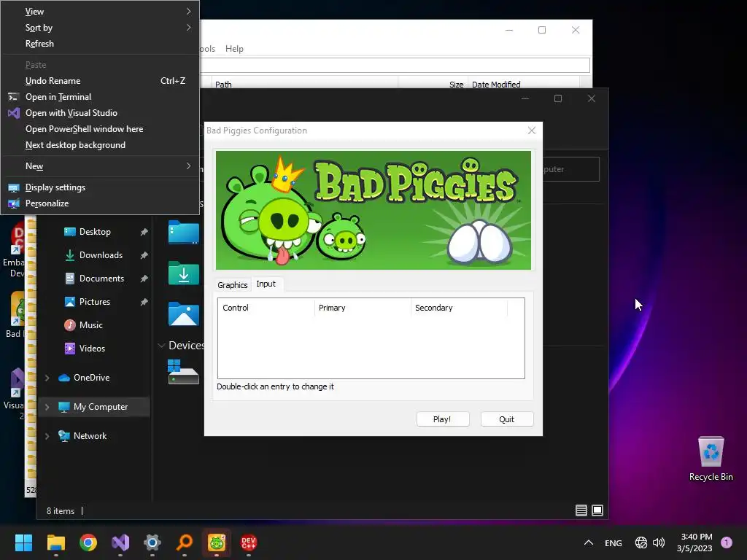Image resolution: width=747 pixels, height=560 pixels.
Task: Open volume control in tray
Action: [x=659, y=542]
